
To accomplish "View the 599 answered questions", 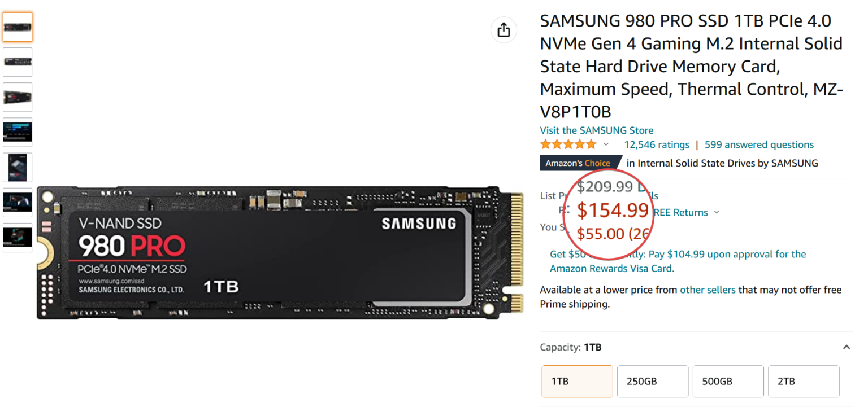I will tap(759, 144).
